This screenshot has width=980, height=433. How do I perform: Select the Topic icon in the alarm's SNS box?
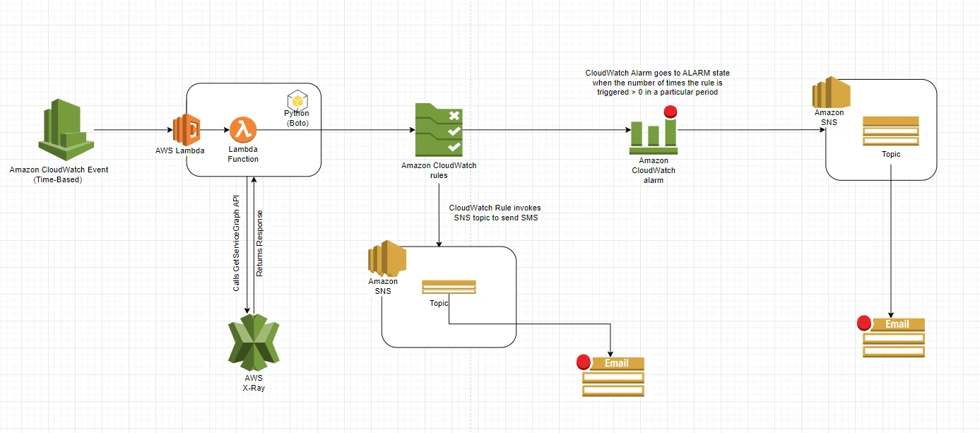click(890, 131)
